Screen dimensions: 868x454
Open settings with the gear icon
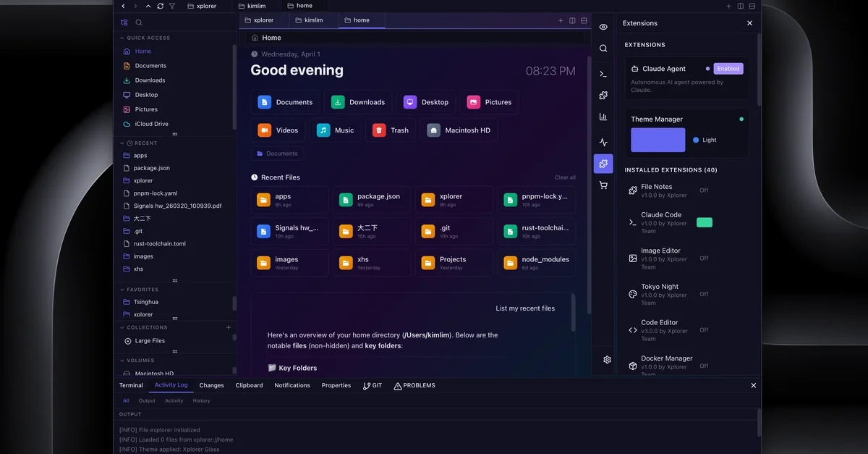607,359
